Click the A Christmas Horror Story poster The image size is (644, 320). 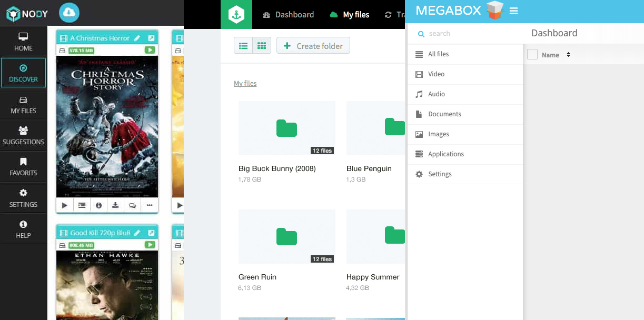[107, 126]
